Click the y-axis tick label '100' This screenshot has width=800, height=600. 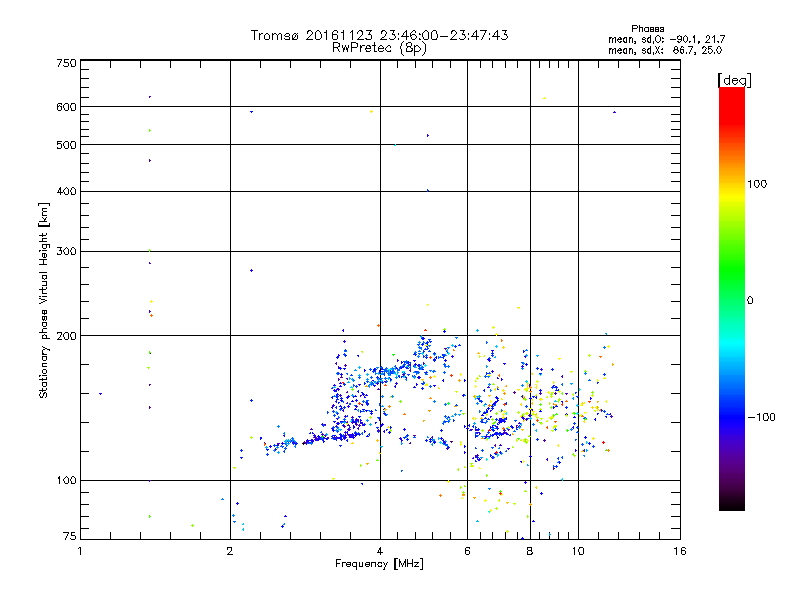click(66, 481)
